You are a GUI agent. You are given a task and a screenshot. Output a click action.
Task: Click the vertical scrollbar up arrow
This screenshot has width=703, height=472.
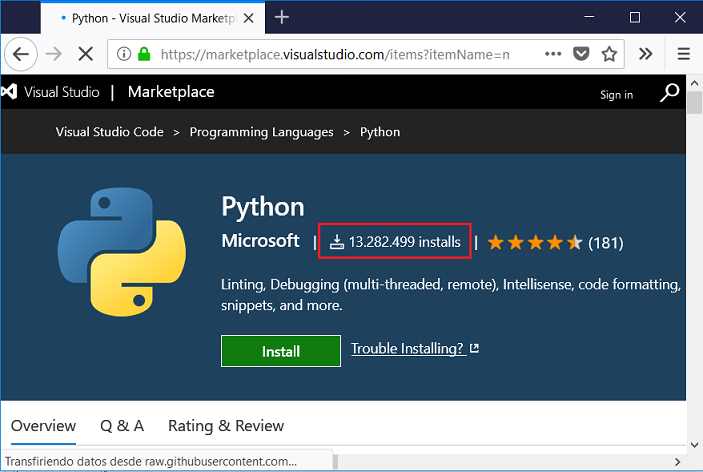(694, 83)
